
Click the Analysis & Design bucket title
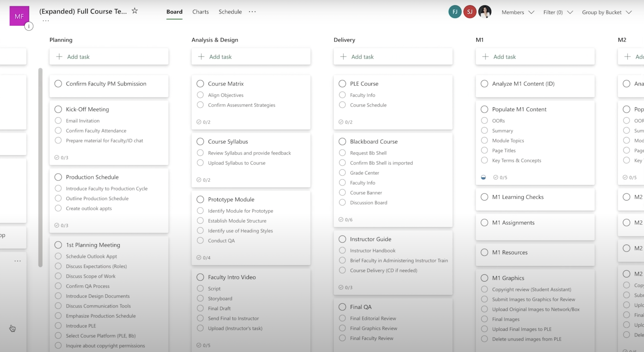[x=215, y=40]
